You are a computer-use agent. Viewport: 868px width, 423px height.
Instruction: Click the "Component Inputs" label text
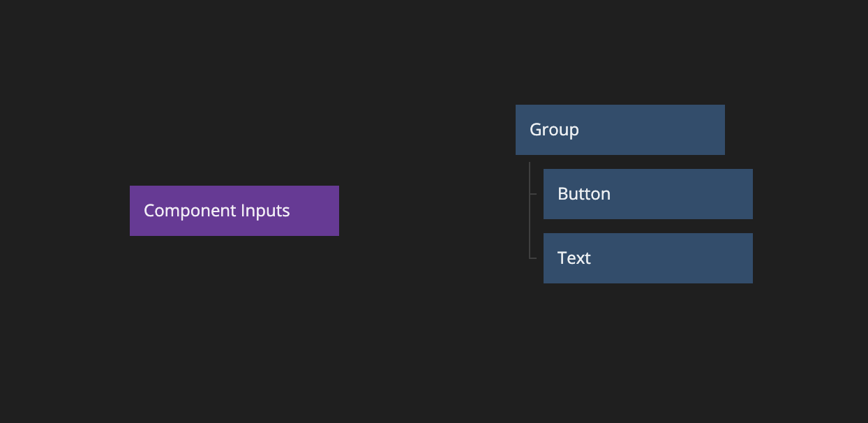(x=216, y=211)
